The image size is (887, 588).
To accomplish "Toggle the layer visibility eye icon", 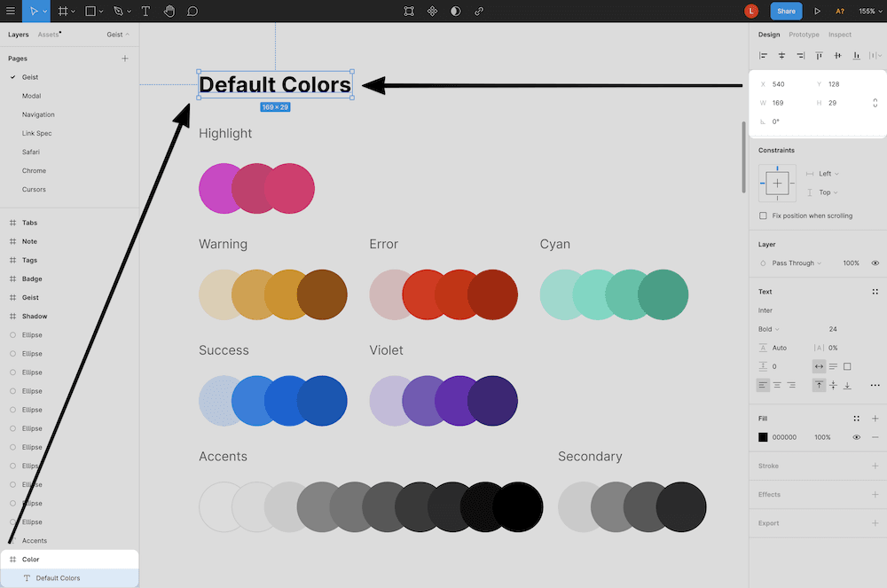I will (875, 263).
